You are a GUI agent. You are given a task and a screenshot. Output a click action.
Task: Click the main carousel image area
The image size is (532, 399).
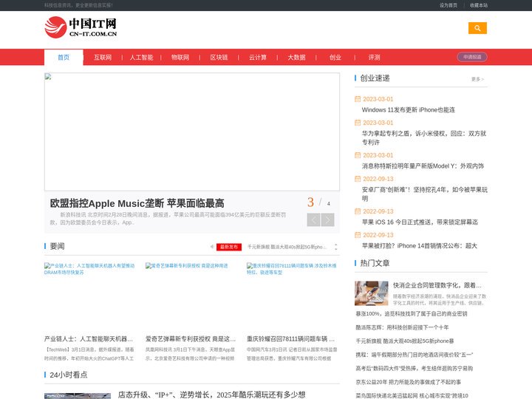[192, 132]
